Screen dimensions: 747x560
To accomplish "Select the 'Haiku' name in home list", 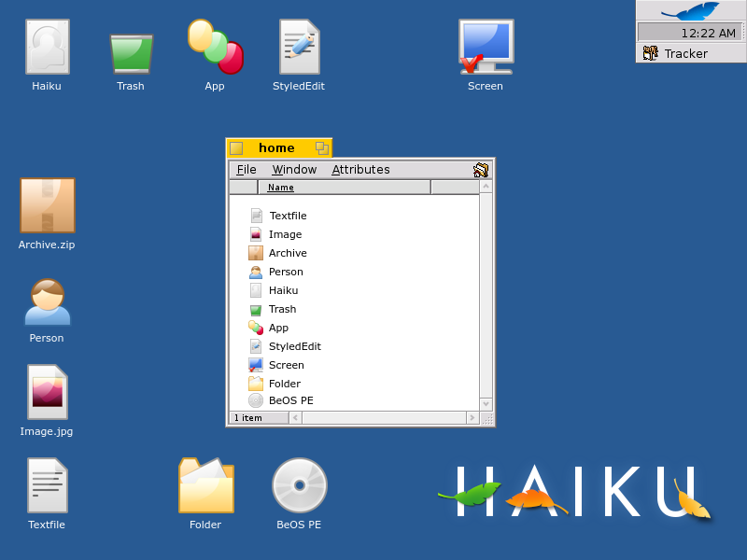I will pos(284,290).
